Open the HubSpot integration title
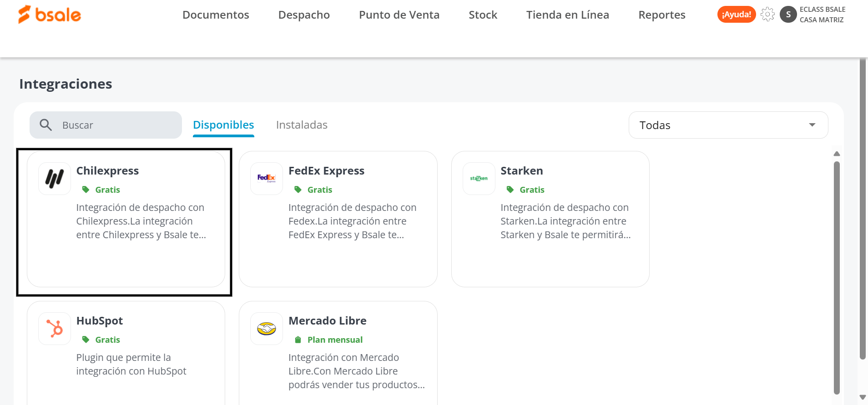This screenshot has width=868, height=405. 99,321
